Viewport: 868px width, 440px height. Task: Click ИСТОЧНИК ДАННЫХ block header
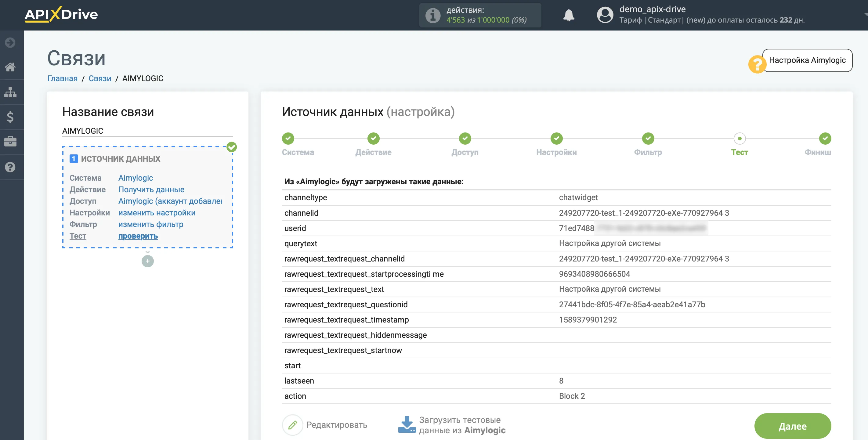pos(120,159)
